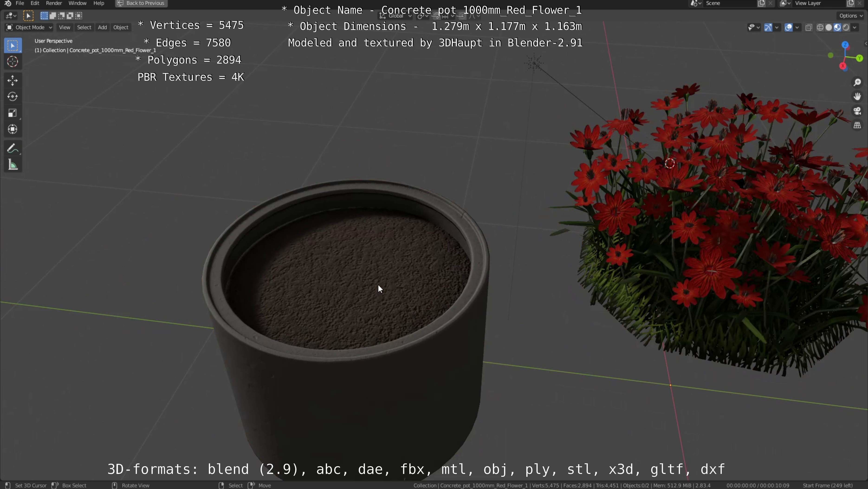
Task: Toggle X-Ray mode
Action: click(x=809, y=28)
